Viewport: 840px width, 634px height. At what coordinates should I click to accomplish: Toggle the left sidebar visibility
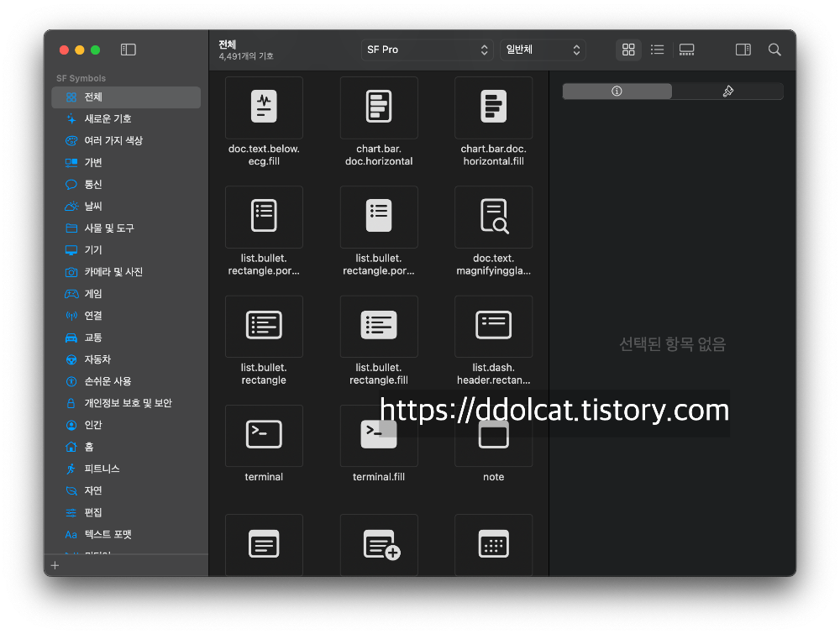click(128, 50)
